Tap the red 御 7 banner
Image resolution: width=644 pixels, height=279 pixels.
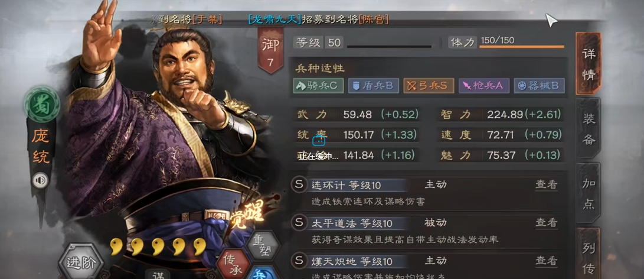(271, 51)
